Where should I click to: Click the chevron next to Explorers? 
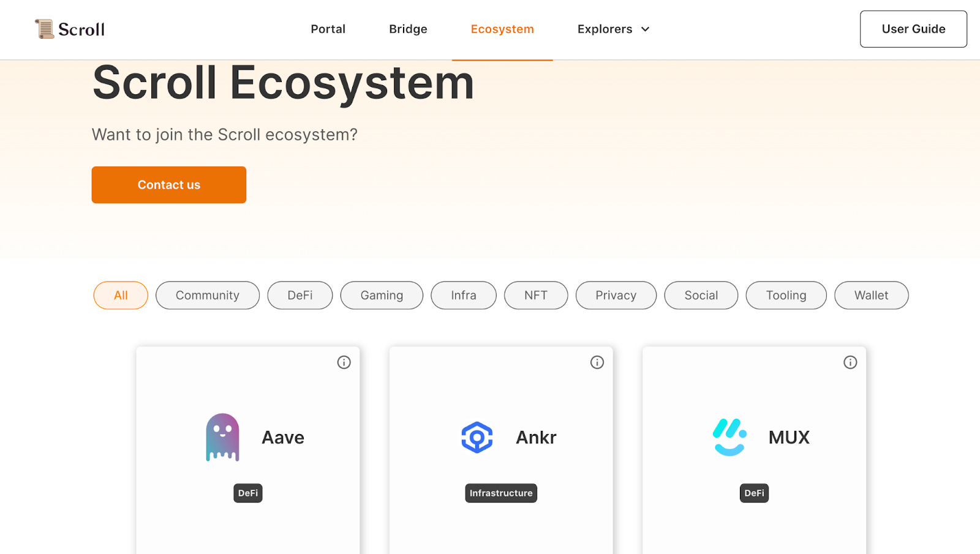coord(646,29)
